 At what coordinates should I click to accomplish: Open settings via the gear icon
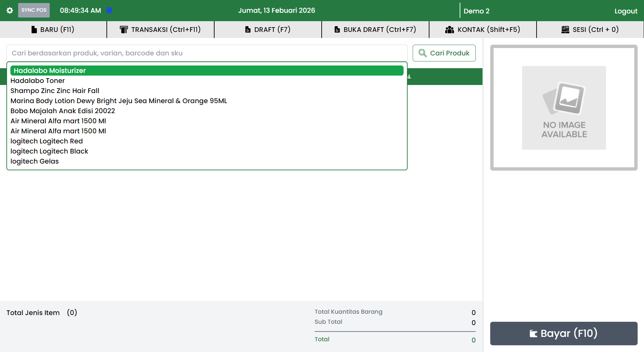coord(10,10)
